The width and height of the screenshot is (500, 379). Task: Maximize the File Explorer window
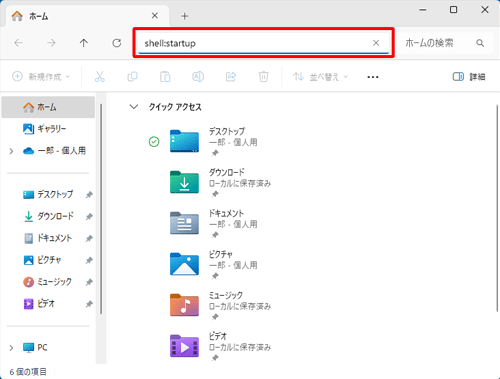pyautogui.click(x=453, y=10)
